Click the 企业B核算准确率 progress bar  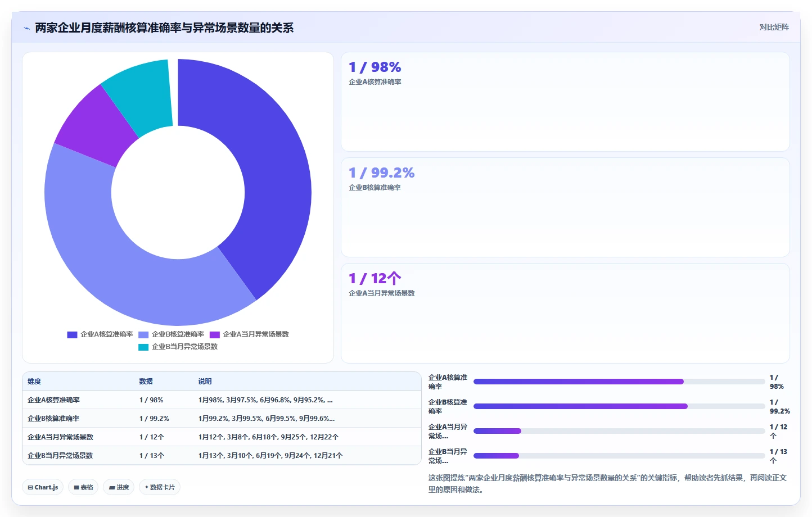(619, 406)
